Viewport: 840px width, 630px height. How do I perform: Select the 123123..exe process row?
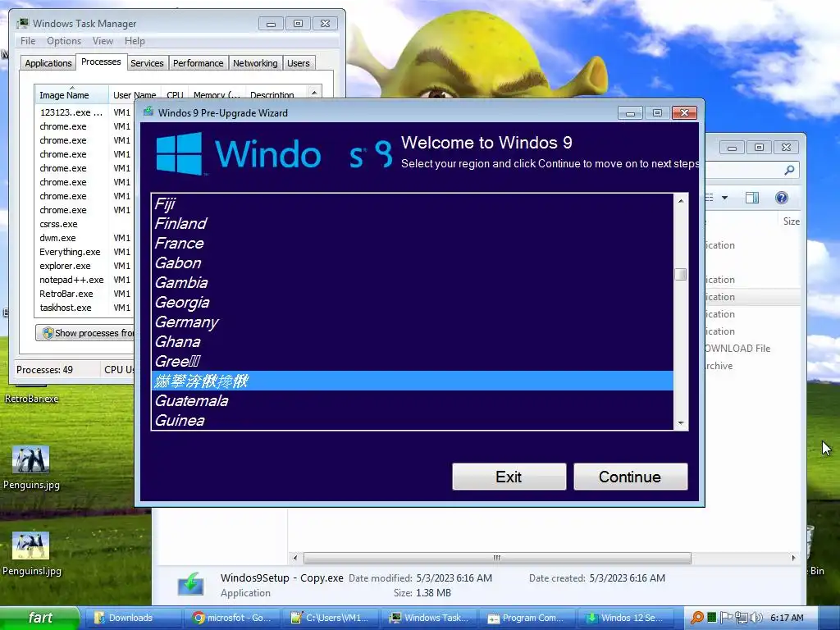[85, 112]
